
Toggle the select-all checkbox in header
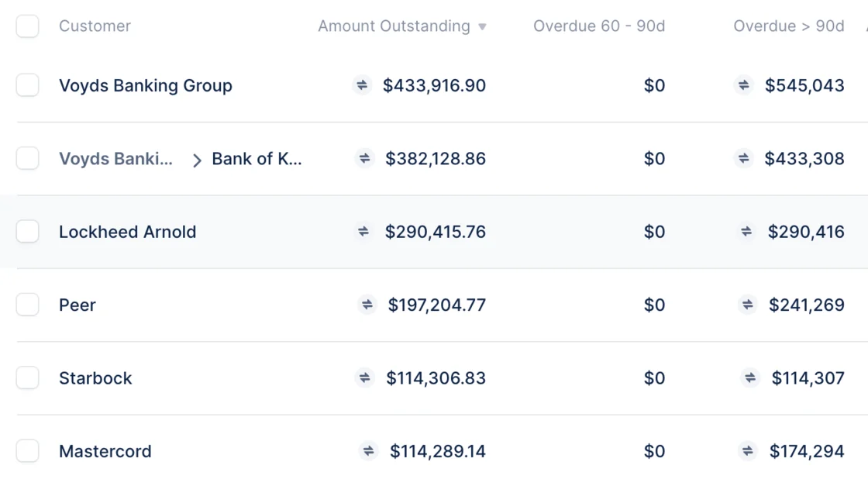coord(28,26)
